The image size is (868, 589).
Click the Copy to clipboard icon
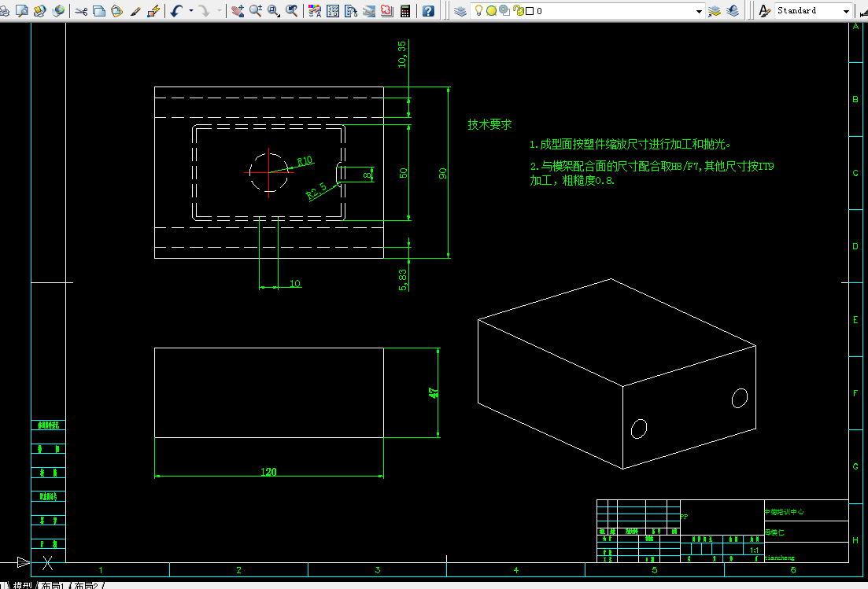pyautogui.click(x=99, y=10)
